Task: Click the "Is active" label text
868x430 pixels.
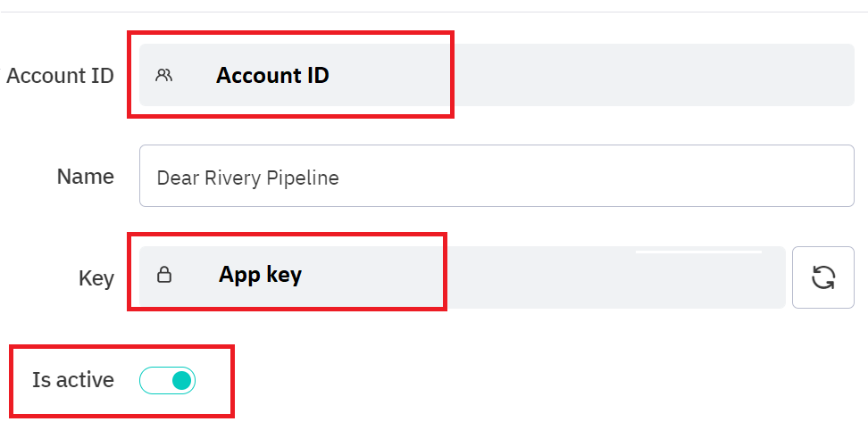Action: pos(73,380)
